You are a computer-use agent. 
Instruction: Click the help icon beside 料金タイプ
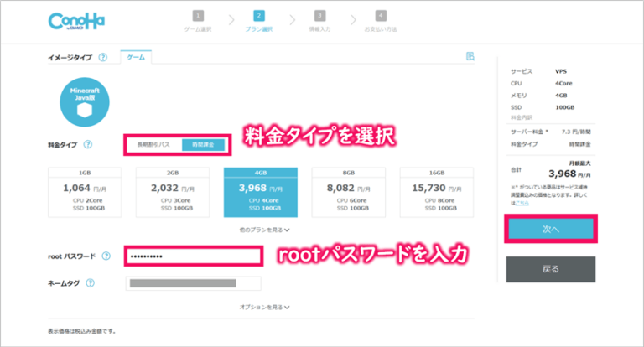coord(88,145)
